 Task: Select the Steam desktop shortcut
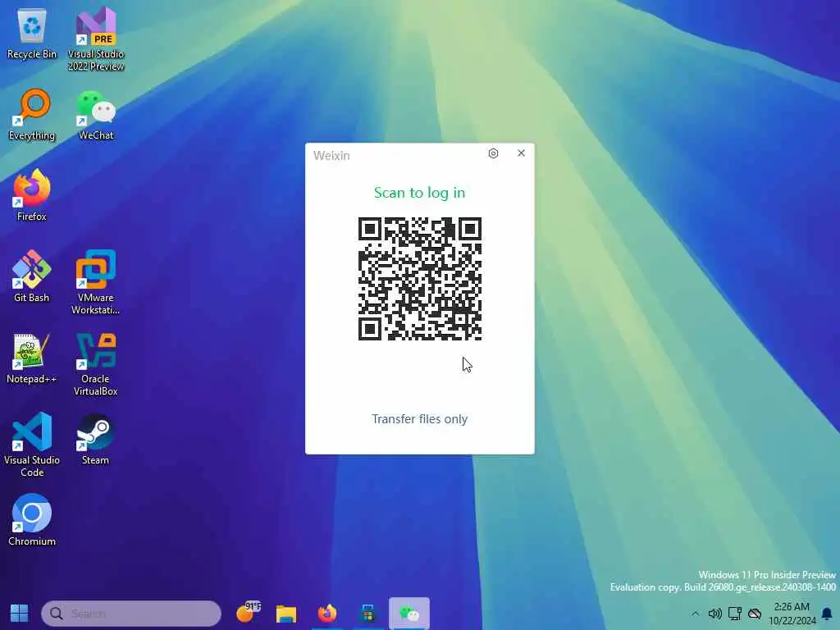point(95,440)
